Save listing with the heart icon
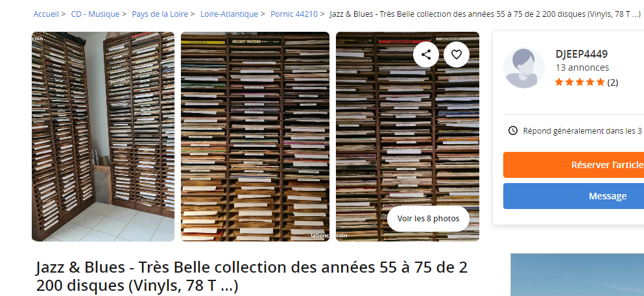This screenshot has width=644, height=296. [457, 55]
